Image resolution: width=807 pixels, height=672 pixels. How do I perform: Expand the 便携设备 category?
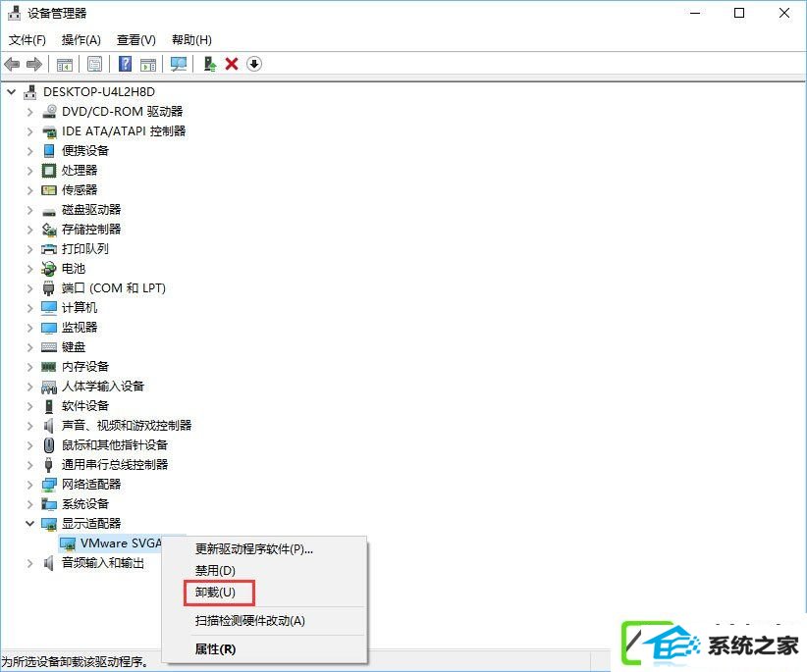pos(29,151)
